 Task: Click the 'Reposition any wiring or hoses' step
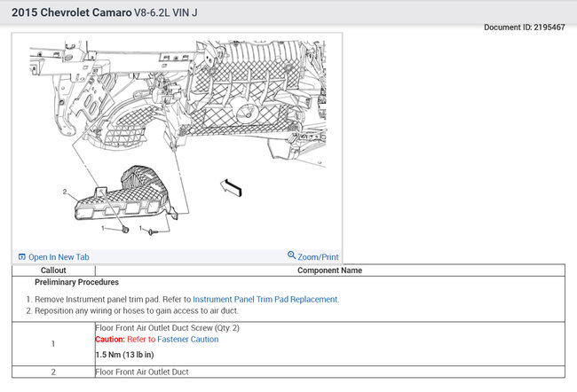pyautogui.click(x=137, y=310)
